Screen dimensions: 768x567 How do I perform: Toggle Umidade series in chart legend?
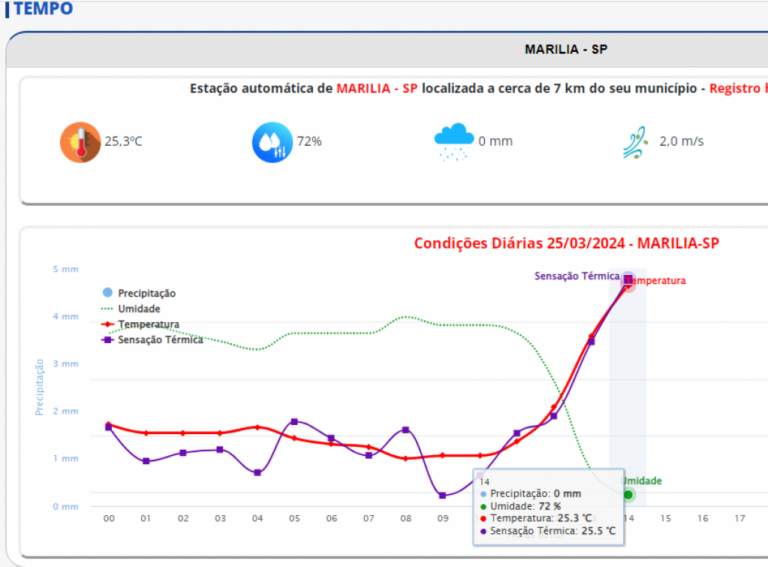click(131, 308)
